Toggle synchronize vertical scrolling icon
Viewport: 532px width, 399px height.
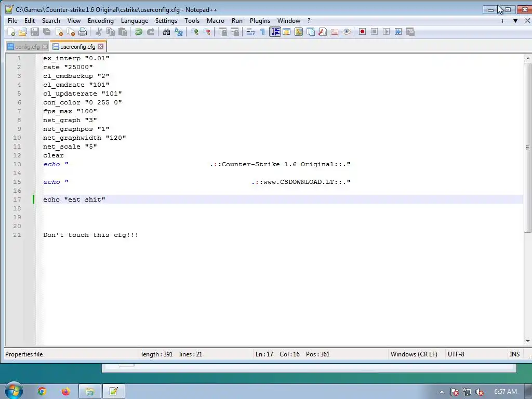pos(223,32)
